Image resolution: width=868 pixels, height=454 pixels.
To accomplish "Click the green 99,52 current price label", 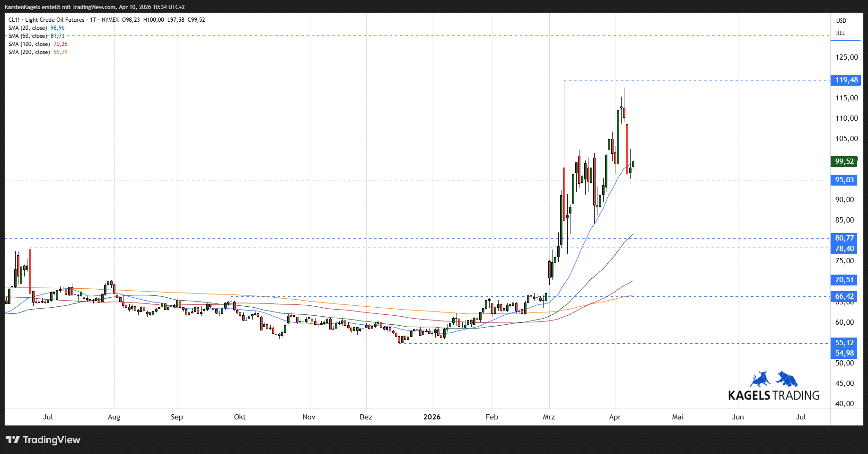I will (x=844, y=161).
